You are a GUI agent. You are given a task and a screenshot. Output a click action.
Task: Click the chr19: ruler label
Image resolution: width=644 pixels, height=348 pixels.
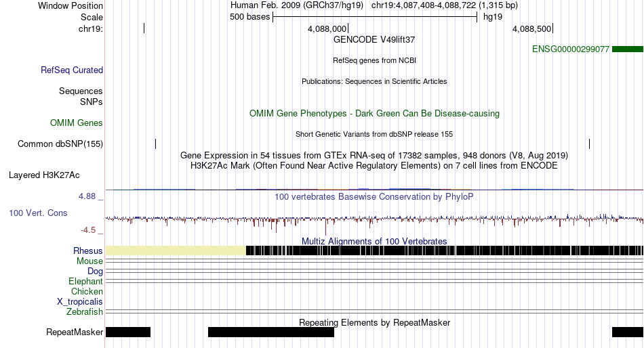point(91,28)
